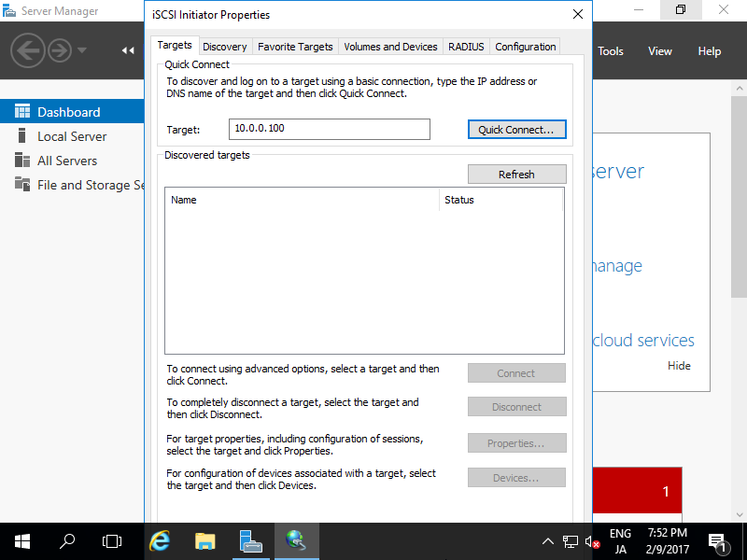Click the Hide link in welcome tile
The image size is (747, 560).
tap(679, 366)
